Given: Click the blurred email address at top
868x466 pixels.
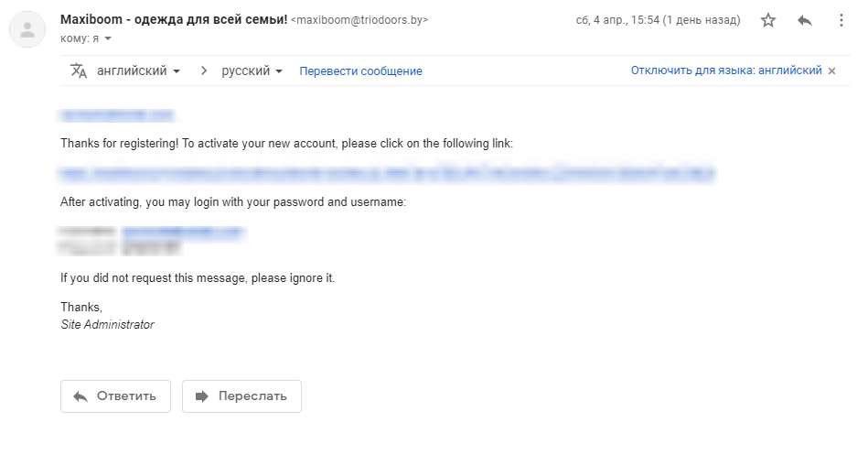Looking at the screenshot, I should [116, 115].
